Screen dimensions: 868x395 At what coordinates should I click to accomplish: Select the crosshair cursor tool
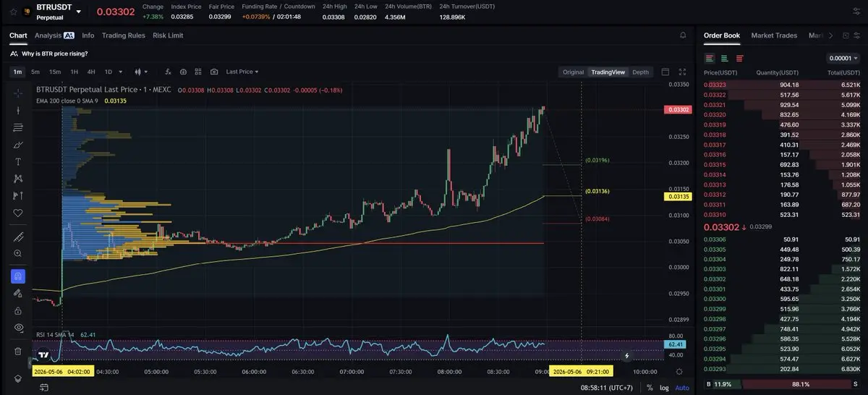tap(19, 93)
